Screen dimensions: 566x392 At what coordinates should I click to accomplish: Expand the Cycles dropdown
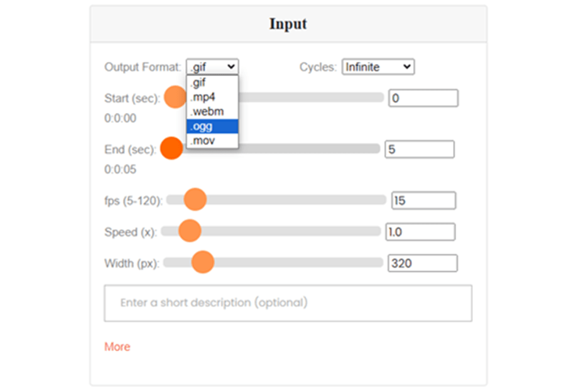tap(378, 67)
